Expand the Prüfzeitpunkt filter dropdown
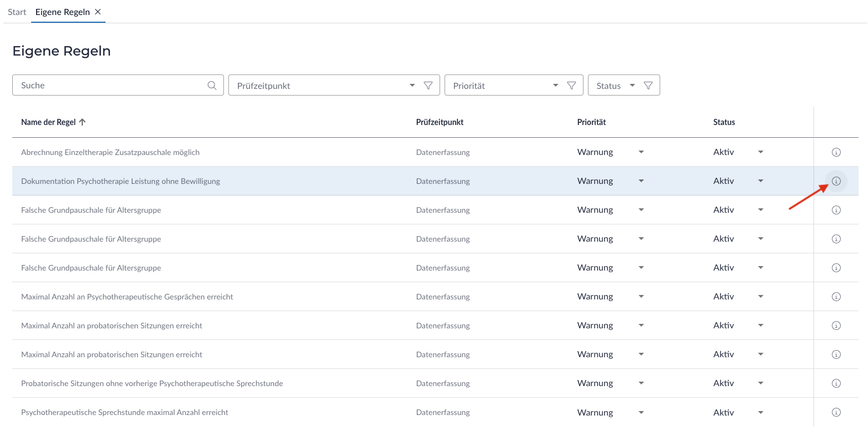This screenshot has height=440, width=868. (x=412, y=86)
